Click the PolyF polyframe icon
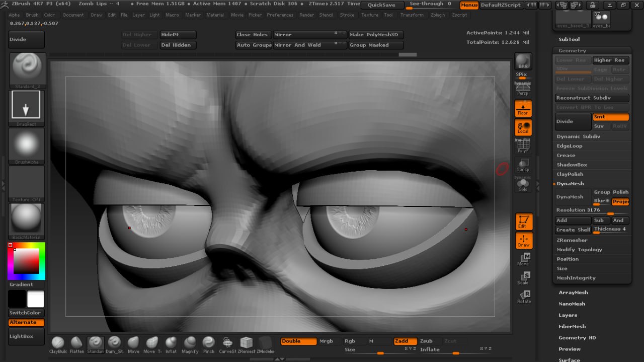Image resolution: width=644 pixels, height=362 pixels. coord(523,146)
